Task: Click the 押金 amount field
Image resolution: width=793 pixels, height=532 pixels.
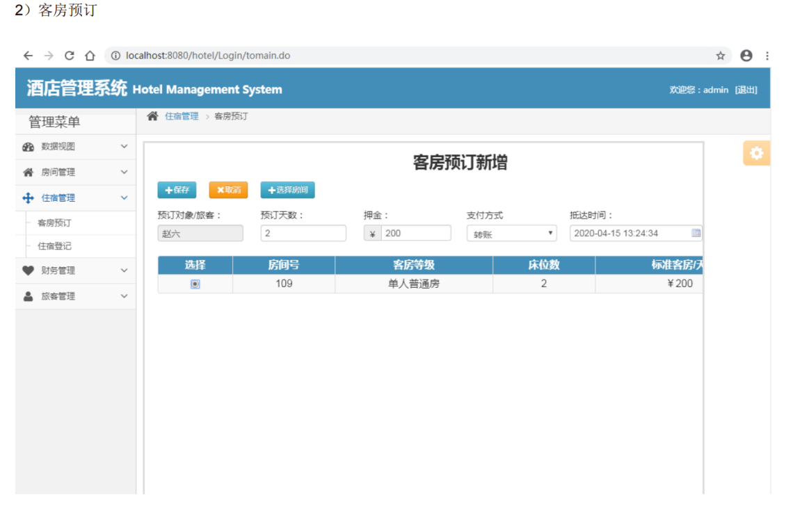Action: [x=416, y=233]
